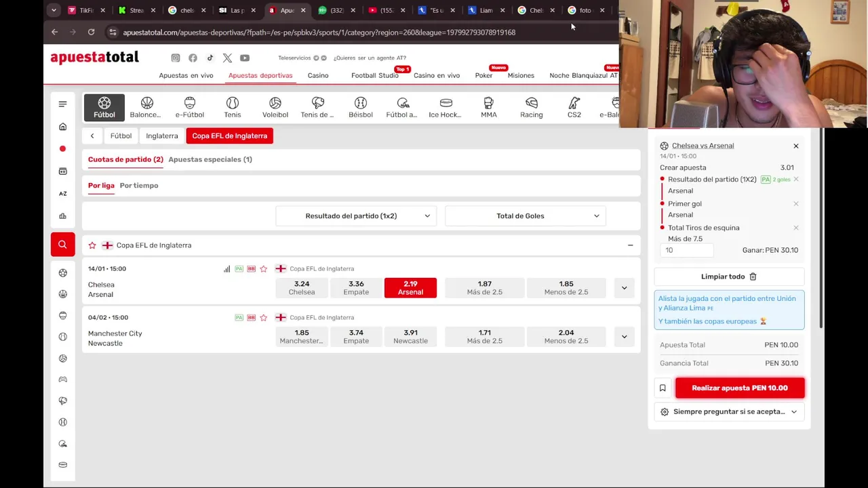Image resolution: width=868 pixels, height=488 pixels.
Task: Open the red search icon in sidebar
Action: click(62, 245)
